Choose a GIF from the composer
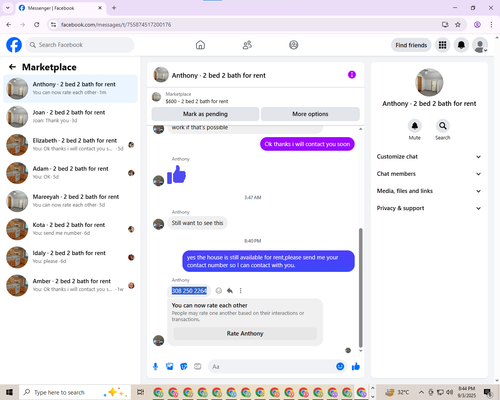 click(198, 367)
